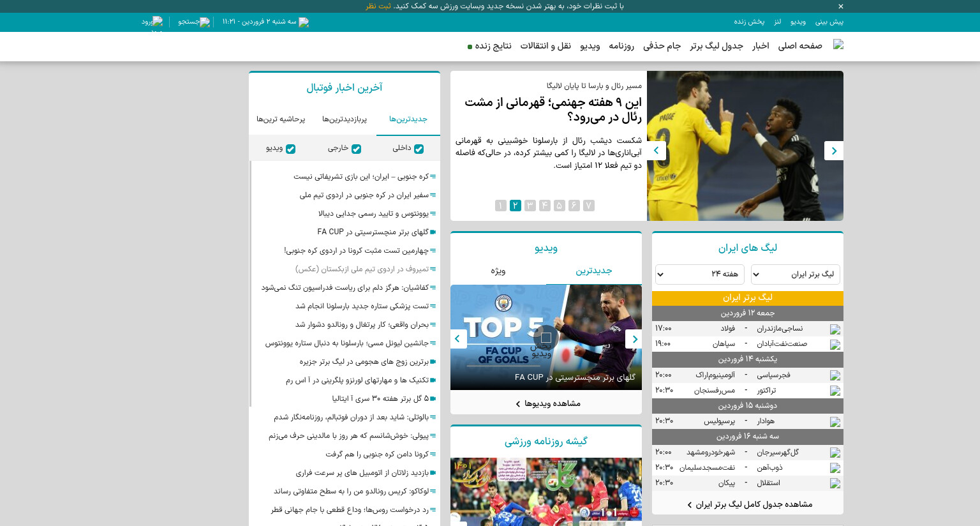Click فجرسپاسی team logo
The image size is (980, 526).
(835, 376)
